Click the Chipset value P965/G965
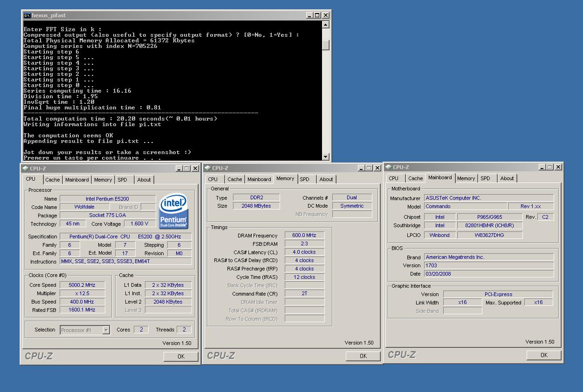This screenshot has height=392, width=583. [x=490, y=217]
